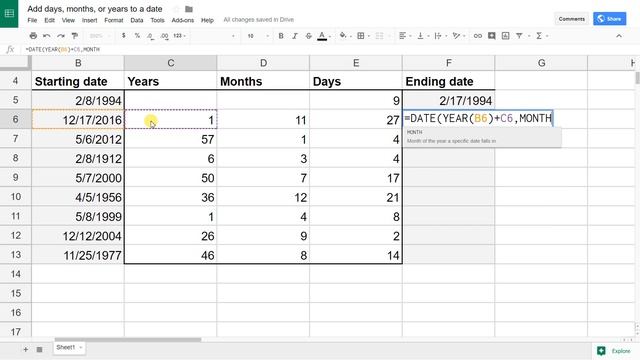
Task: Open more number formats 123 dropdown
Action: [179, 36]
